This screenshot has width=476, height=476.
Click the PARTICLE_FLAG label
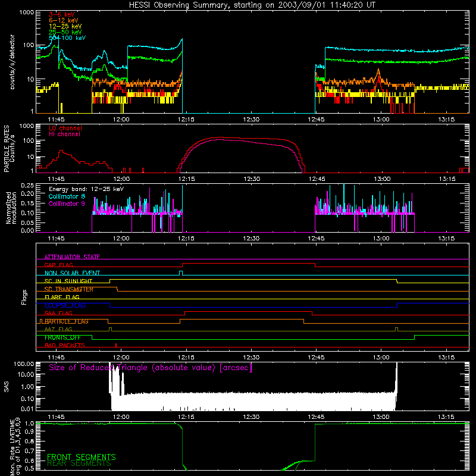point(67,321)
